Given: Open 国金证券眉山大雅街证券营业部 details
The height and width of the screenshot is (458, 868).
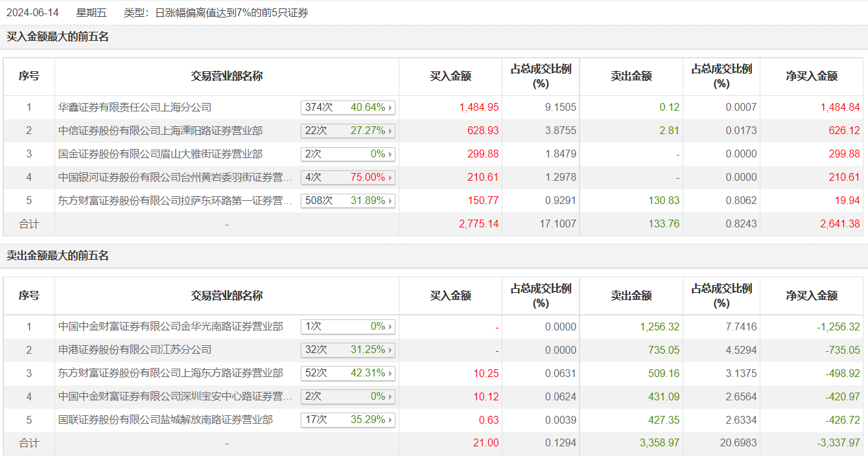Looking at the screenshot, I should coord(160,154).
